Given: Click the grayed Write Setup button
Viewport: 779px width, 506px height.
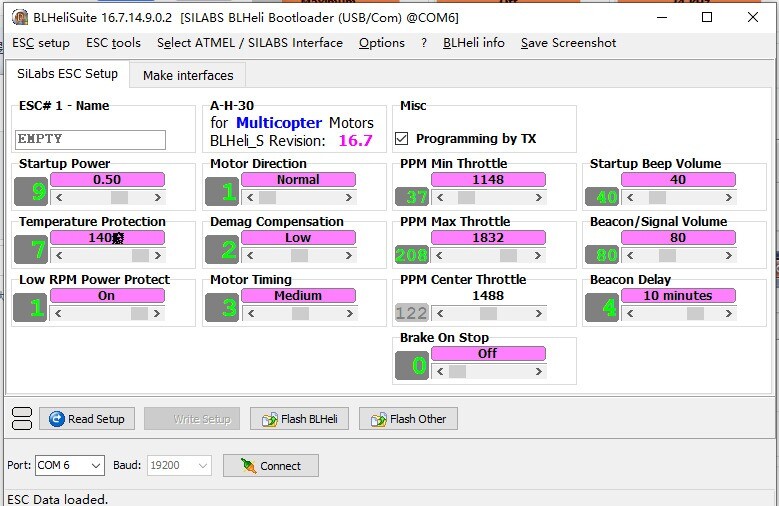Looking at the screenshot, I should [192, 419].
